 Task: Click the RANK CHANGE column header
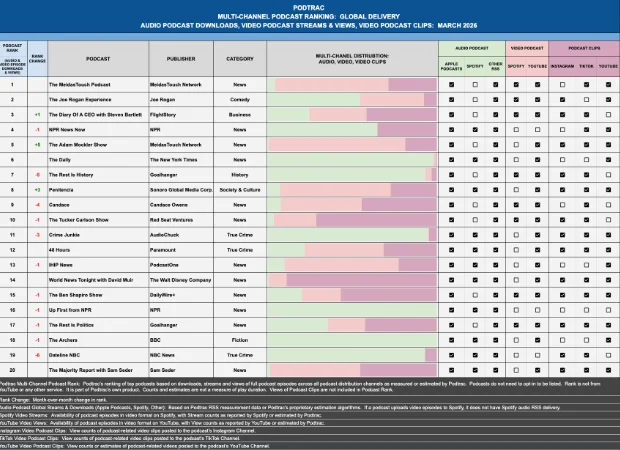pyautogui.click(x=38, y=59)
